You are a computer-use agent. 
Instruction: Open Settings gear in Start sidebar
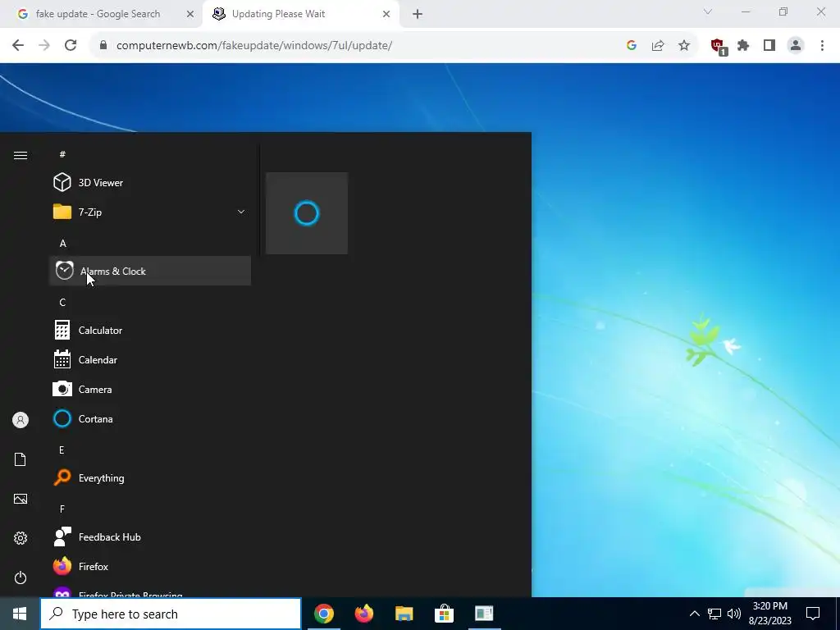coord(21,538)
